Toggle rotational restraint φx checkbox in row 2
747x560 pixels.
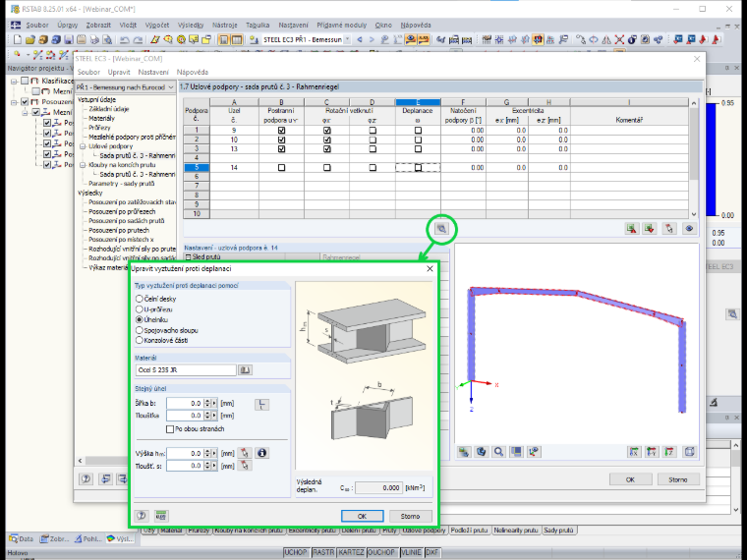coord(326,140)
